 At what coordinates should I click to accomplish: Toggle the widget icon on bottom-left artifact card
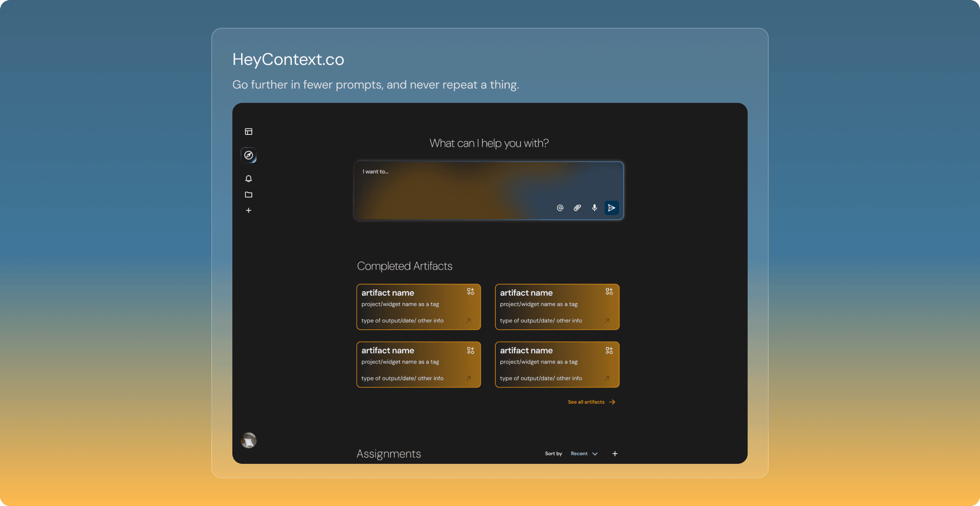pos(471,350)
